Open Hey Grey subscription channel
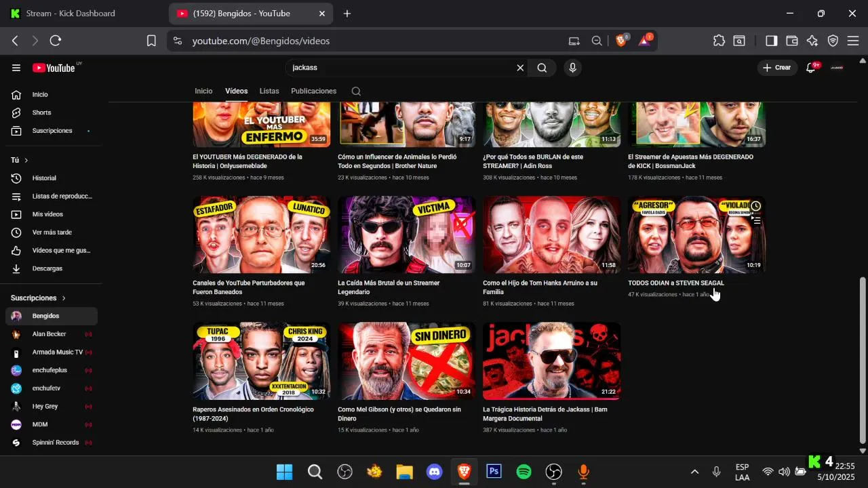Screen dimensions: 868x488 click(52, 406)
